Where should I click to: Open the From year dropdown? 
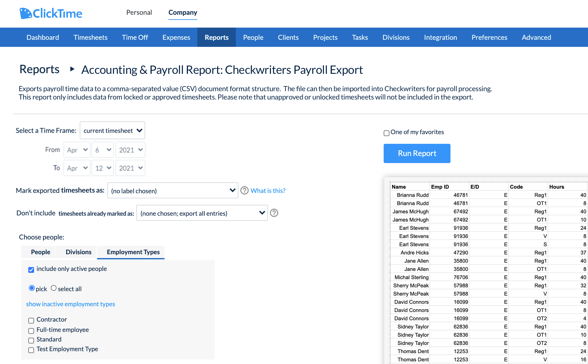[x=130, y=150]
